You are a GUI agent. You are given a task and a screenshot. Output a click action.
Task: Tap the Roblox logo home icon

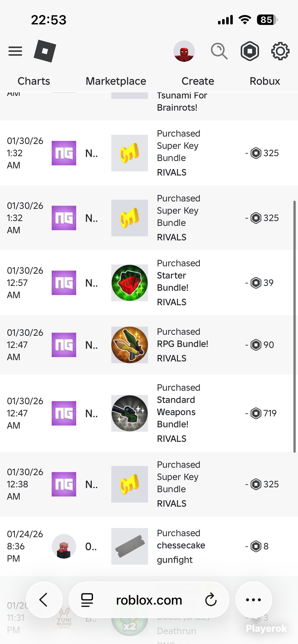45,51
